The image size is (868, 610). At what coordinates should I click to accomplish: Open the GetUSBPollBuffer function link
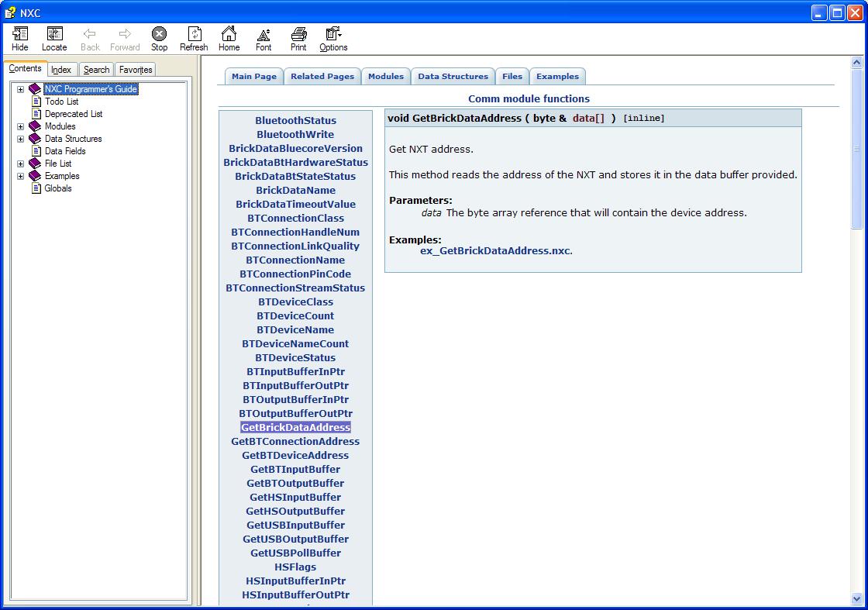point(295,553)
